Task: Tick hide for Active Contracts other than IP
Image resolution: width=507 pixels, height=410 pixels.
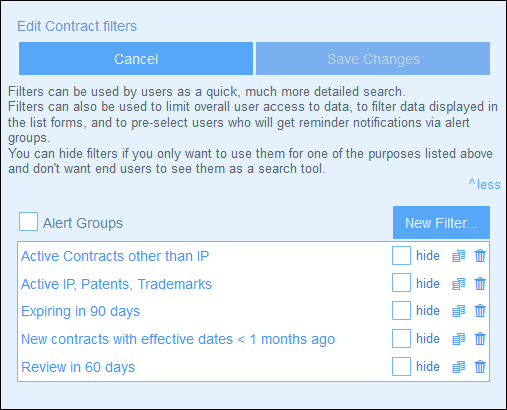Action: [x=401, y=256]
